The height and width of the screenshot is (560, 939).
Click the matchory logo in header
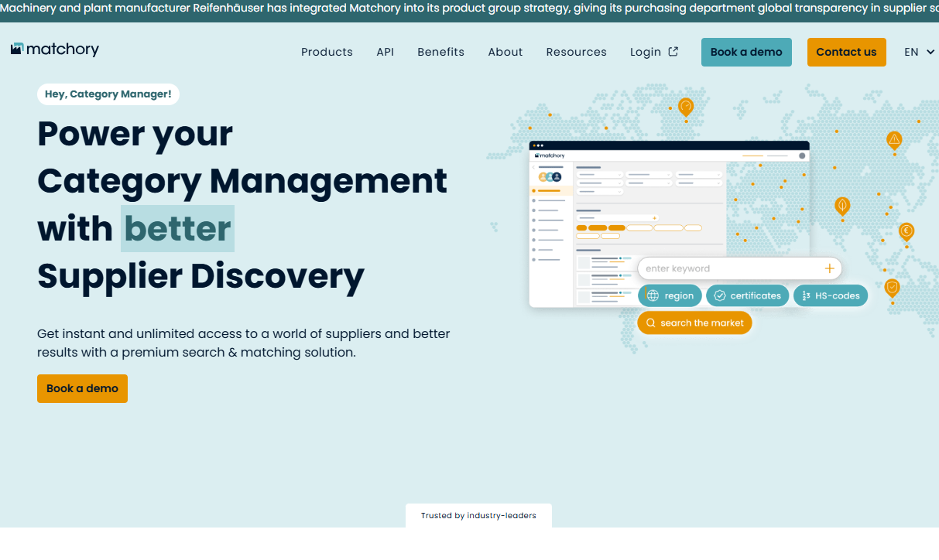[x=55, y=50]
